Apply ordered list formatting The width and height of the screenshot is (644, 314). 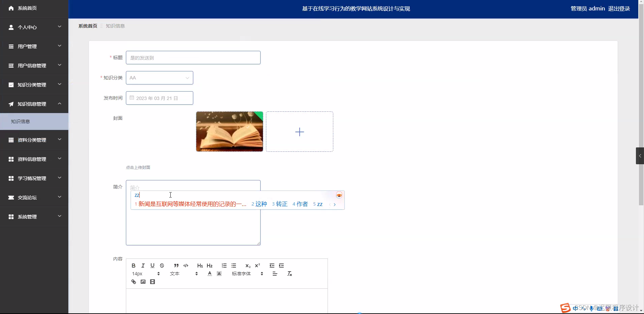coord(224,266)
